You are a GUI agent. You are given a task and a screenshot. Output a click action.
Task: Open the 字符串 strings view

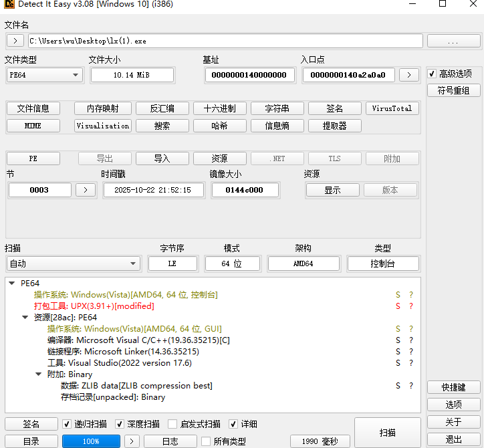[x=277, y=108]
